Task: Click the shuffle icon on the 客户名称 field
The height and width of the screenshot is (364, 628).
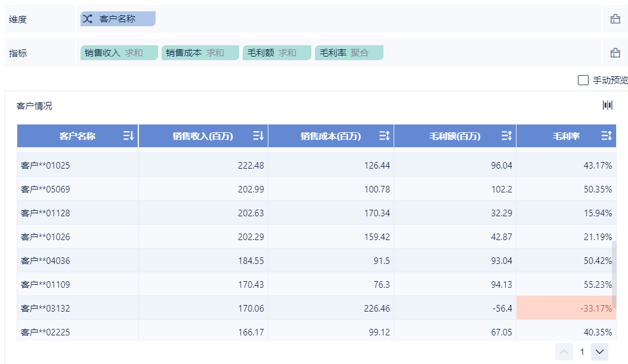Action: tap(88, 19)
